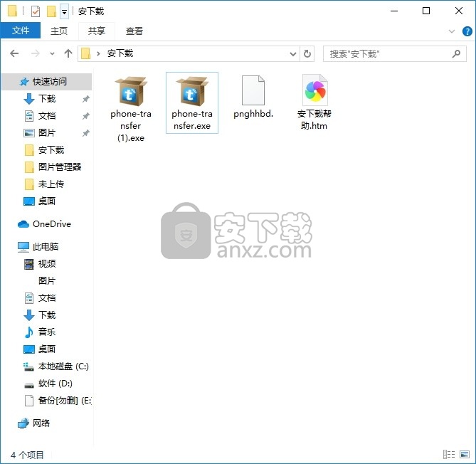476x464 pixels.
Task: Maximize the 安下载 explorer window
Action: point(426,11)
